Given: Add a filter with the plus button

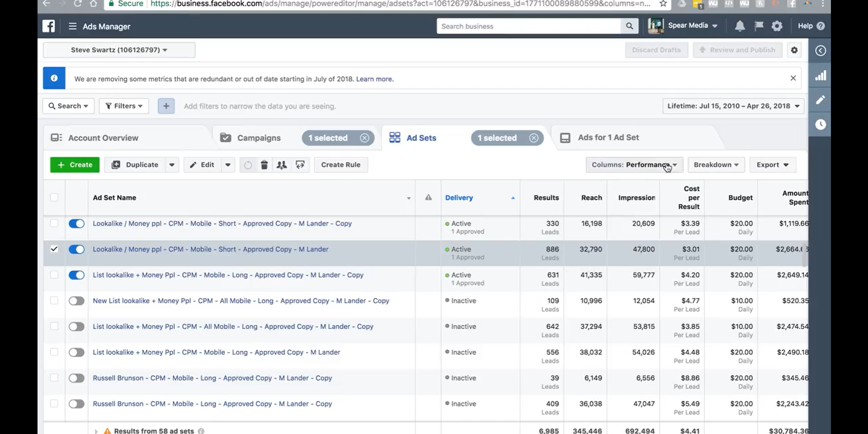Looking at the screenshot, I should 166,106.
